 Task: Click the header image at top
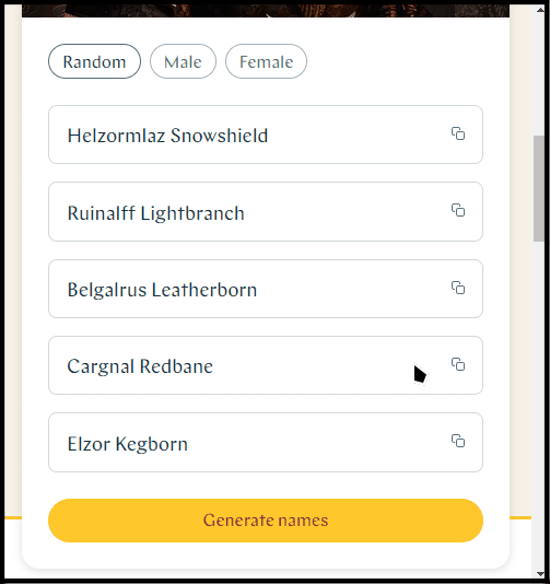click(x=266, y=11)
